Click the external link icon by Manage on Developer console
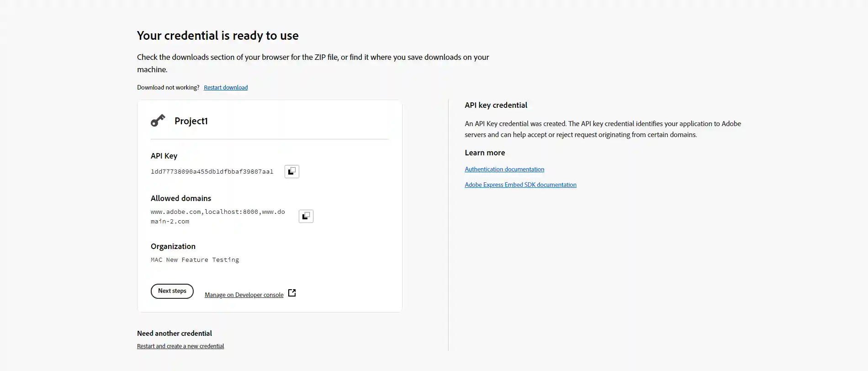Viewport: 868px width, 371px height. click(x=291, y=293)
